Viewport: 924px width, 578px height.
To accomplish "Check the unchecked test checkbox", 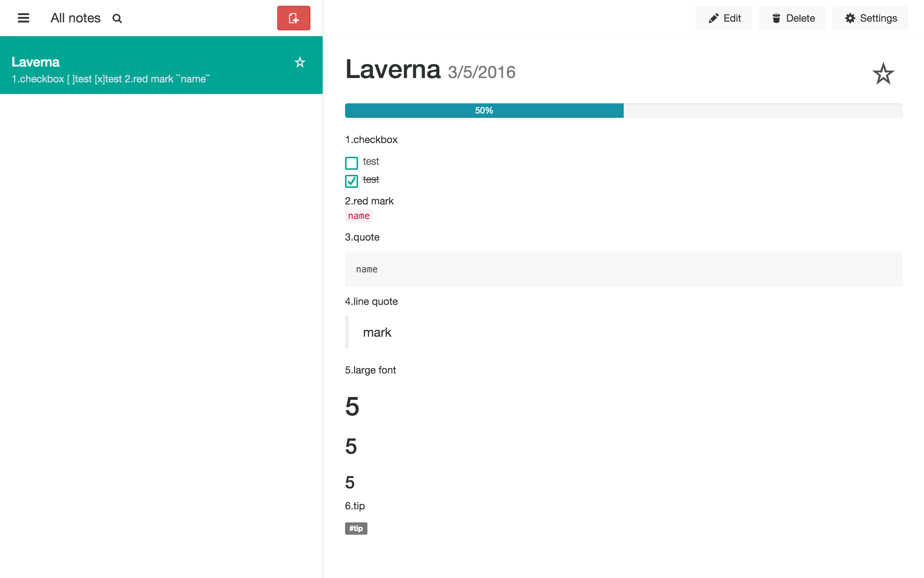I will (x=351, y=163).
